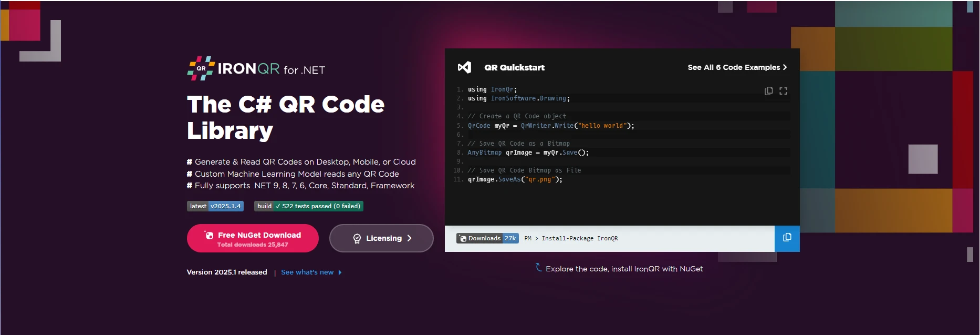Expand code sample to fullscreen

tap(783, 91)
